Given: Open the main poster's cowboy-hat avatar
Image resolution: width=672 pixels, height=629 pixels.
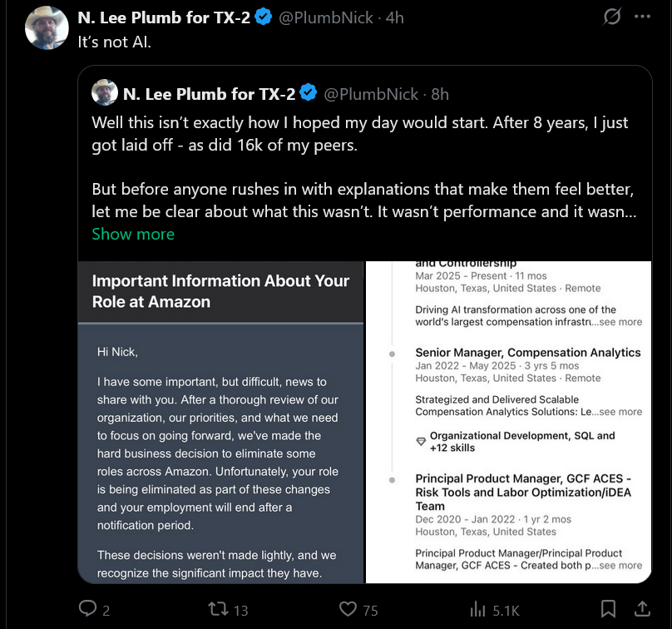Looking at the screenshot, I should point(47,27).
